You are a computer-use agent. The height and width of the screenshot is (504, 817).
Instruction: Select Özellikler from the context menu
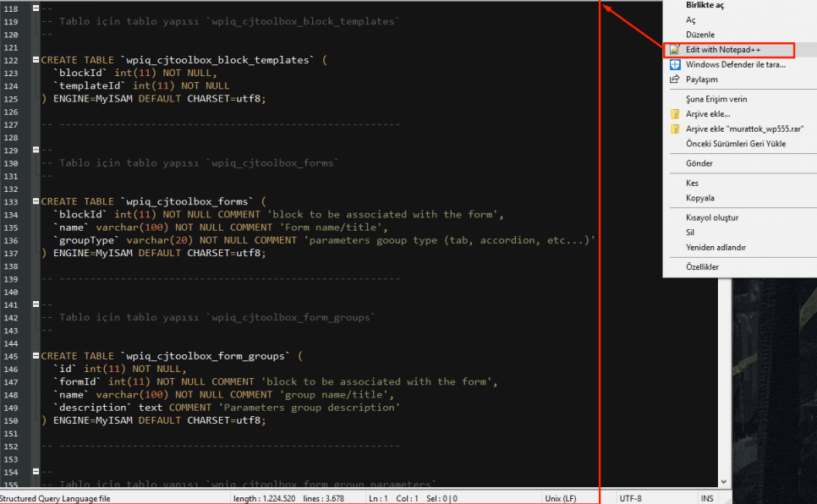pos(702,267)
